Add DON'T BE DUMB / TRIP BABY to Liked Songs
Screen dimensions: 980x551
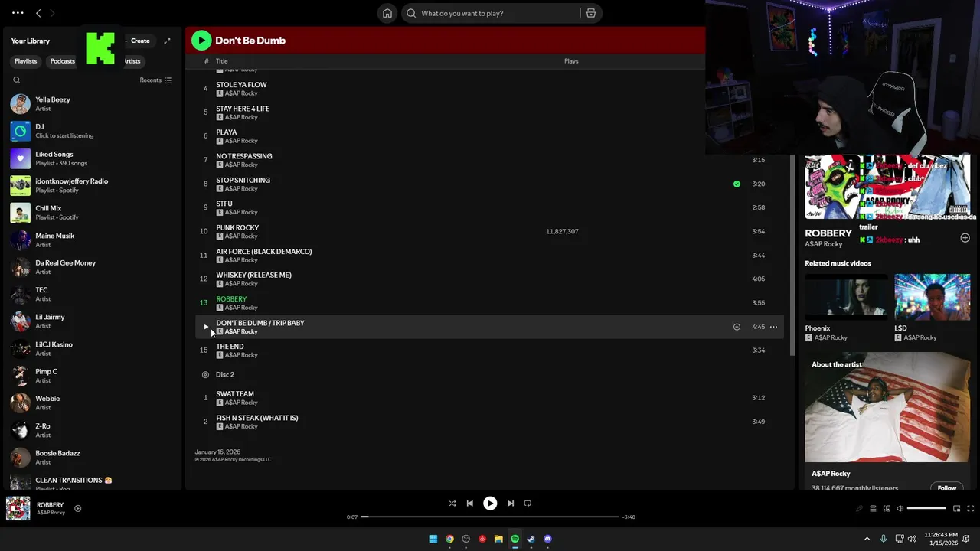coord(737,327)
